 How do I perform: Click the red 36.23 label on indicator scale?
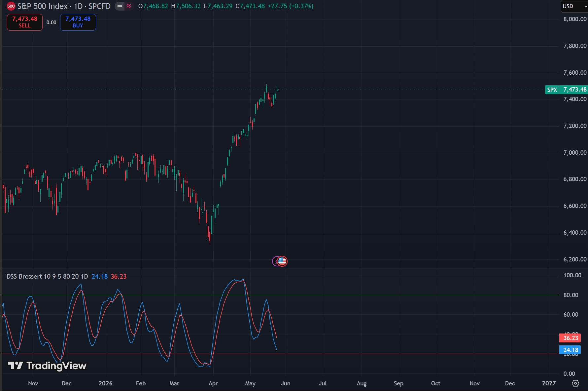[x=570, y=338]
